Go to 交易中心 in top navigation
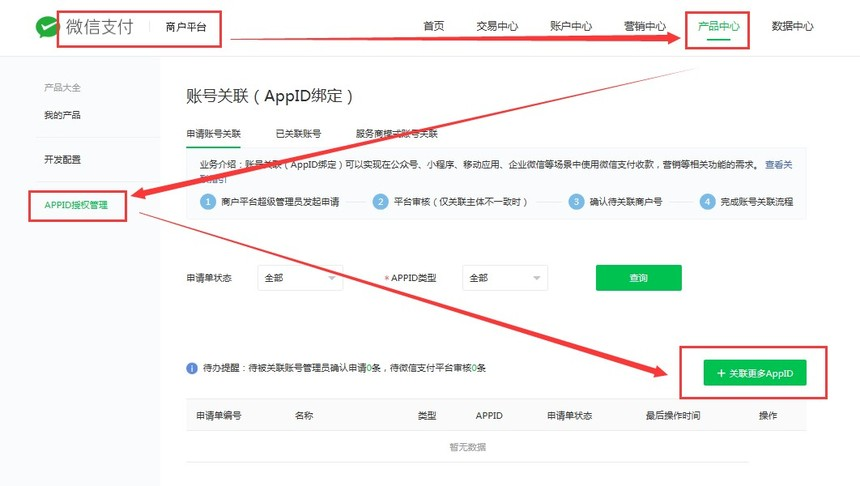The width and height of the screenshot is (860, 486). (x=497, y=27)
